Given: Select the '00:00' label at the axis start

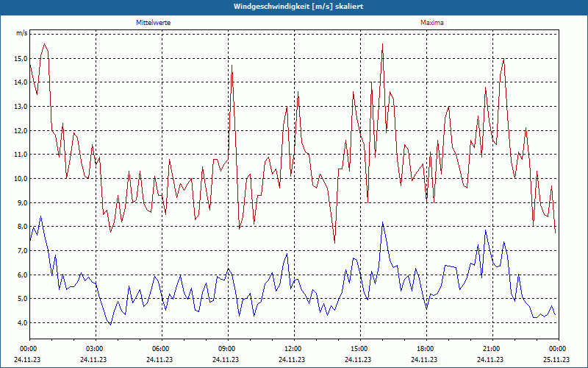Looking at the screenshot, I should [x=29, y=349].
